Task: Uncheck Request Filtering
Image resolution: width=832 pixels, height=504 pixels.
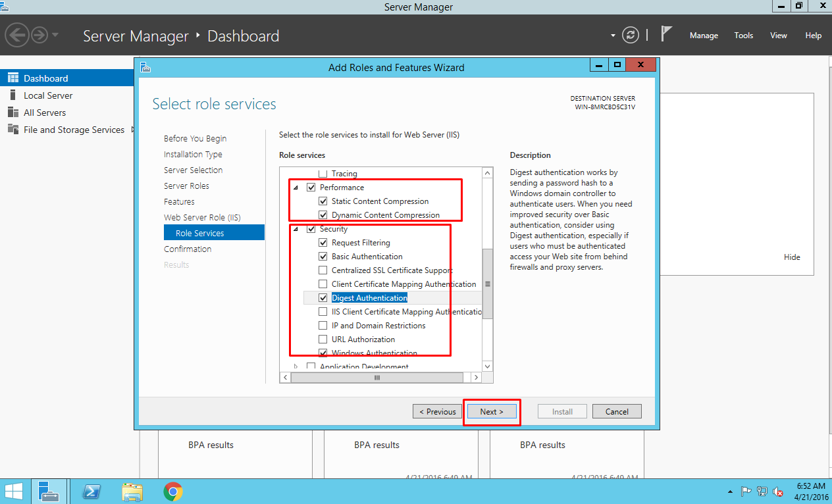Action: pyautogui.click(x=323, y=243)
